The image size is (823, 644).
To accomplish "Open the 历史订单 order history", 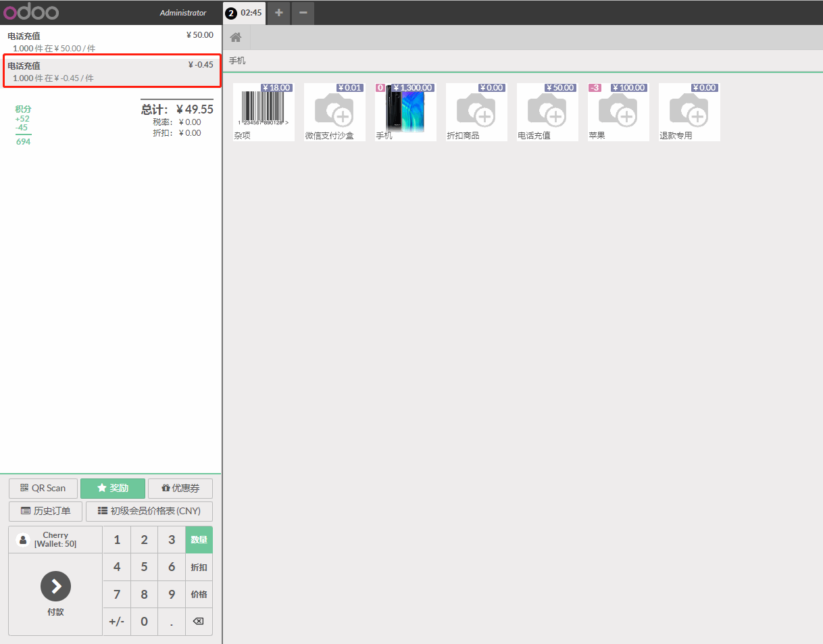I will coord(45,511).
